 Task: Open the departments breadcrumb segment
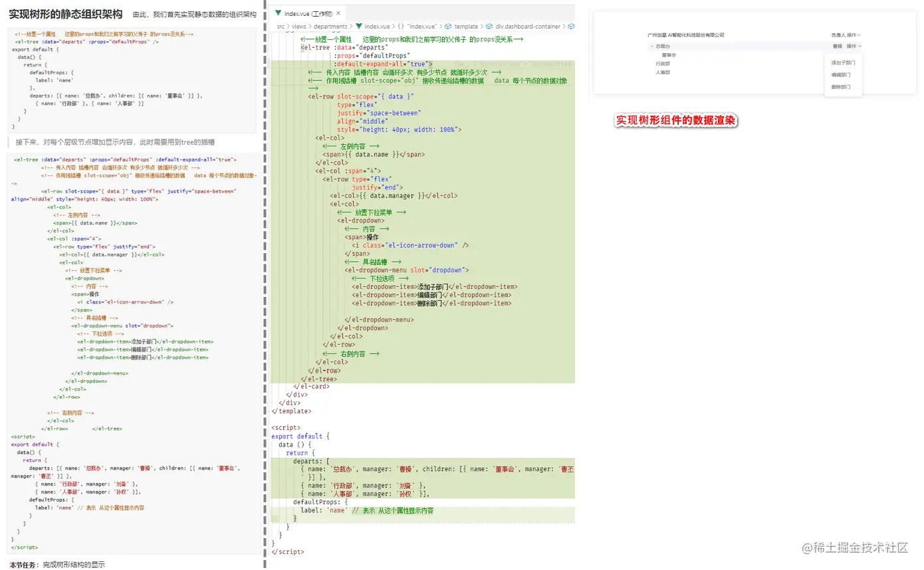coord(330,27)
